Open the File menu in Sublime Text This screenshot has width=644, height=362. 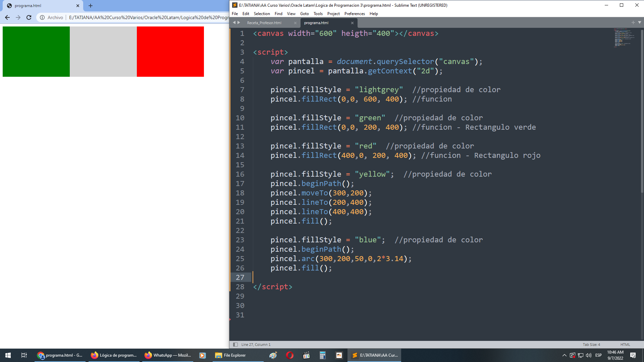coord(235,14)
